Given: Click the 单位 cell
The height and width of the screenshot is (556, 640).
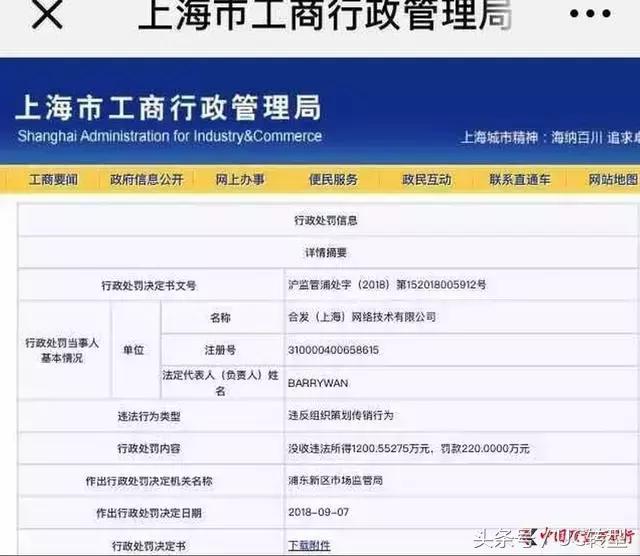Looking at the screenshot, I should coord(134,350).
